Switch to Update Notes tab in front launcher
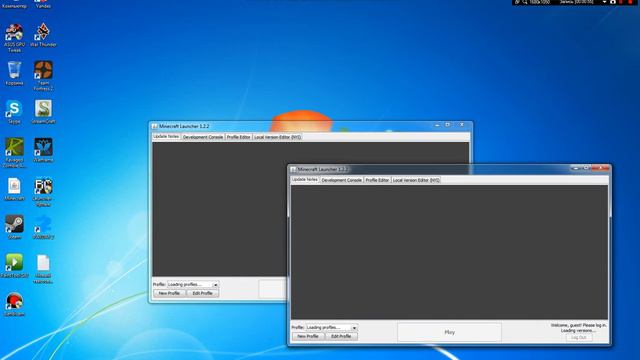Viewport: 640px width, 360px height. click(x=304, y=180)
